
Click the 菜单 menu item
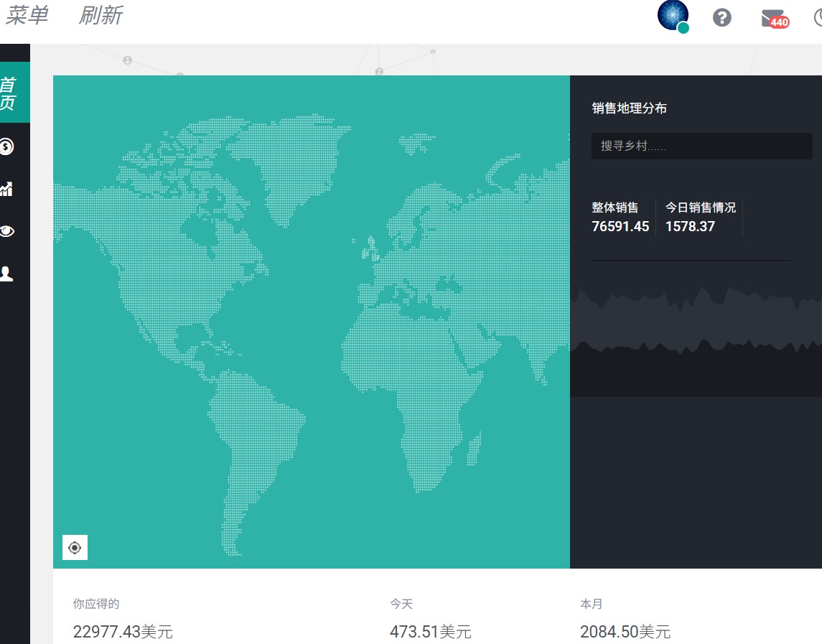[27, 16]
